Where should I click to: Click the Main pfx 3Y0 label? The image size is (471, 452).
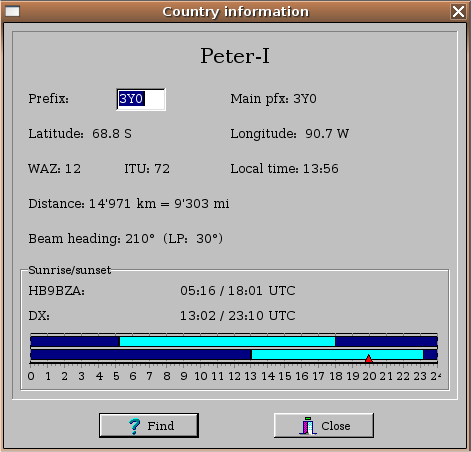[273, 99]
